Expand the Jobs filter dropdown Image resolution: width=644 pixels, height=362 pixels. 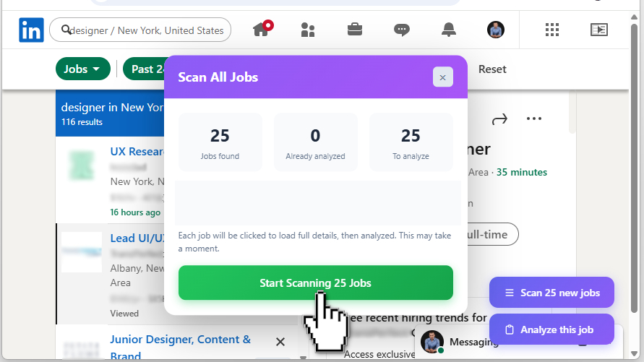click(83, 69)
